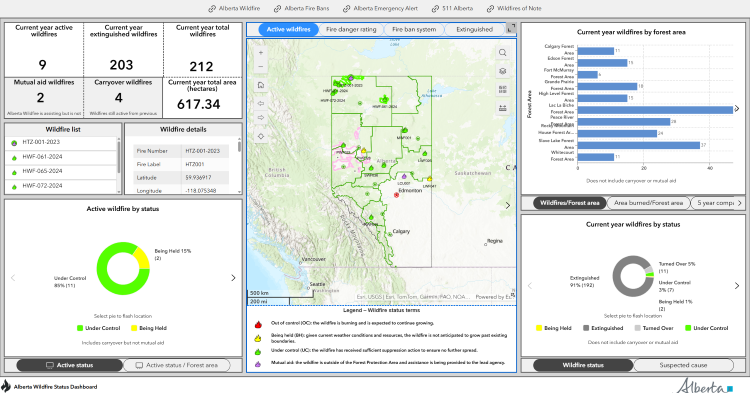Toggle Turned Over legend in current year status chart
This screenshot has height=393, width=750.
654,328
